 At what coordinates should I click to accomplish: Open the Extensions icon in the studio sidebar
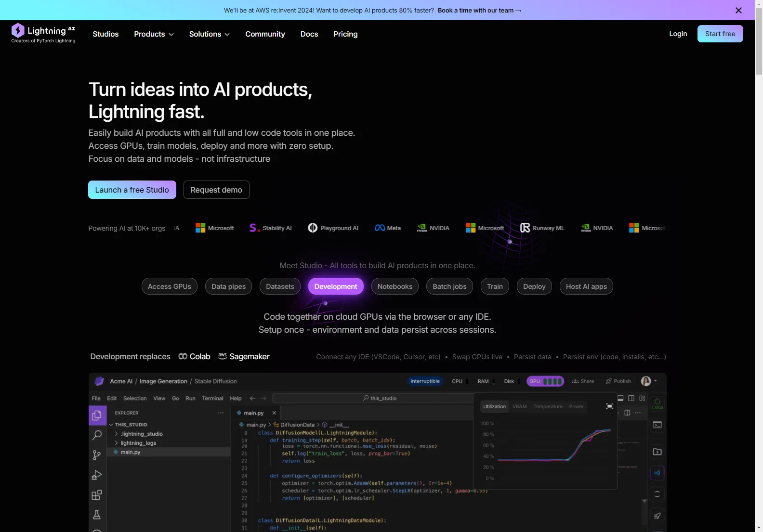coord(97,495)
